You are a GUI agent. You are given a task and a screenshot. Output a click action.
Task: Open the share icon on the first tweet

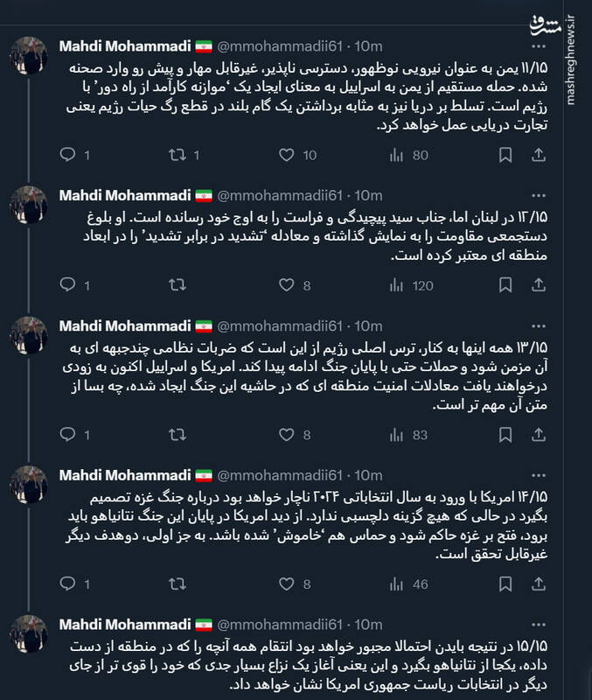(x=537, y=152)
